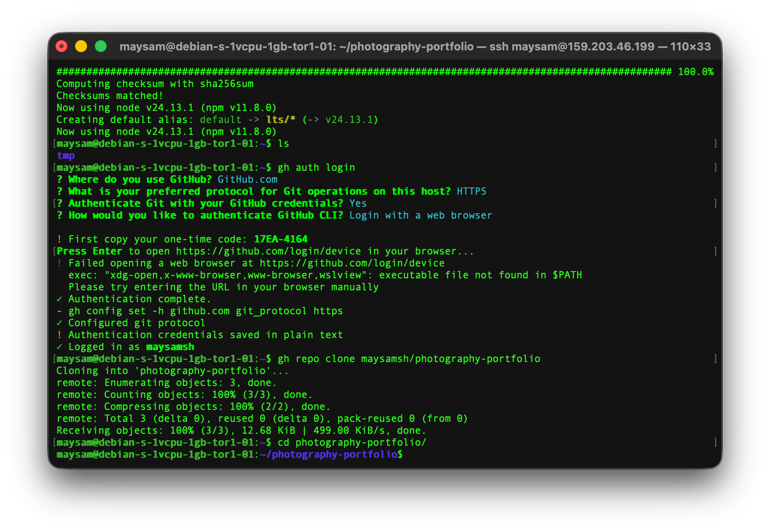Click the 'lts/*' alias text

[281, 120]
